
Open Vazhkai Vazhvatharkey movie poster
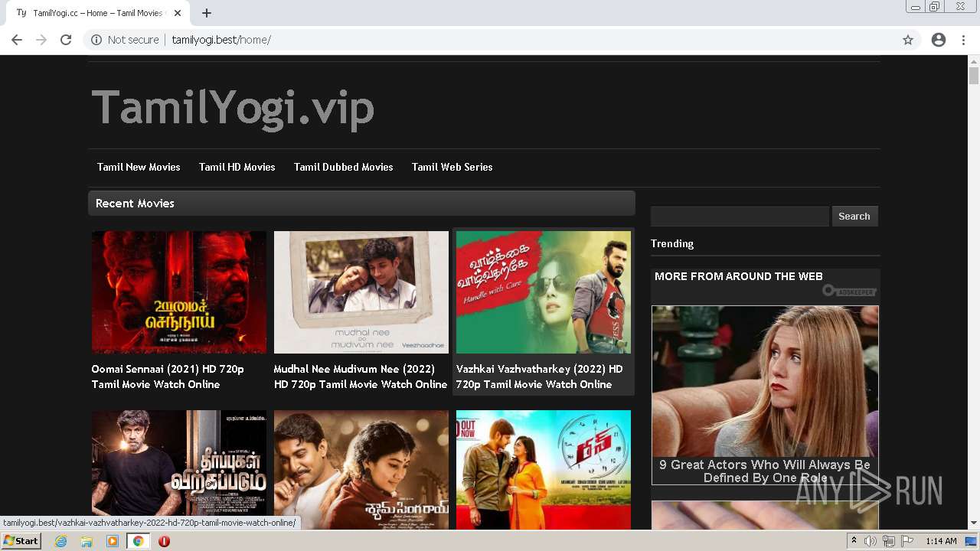click(544, 292)
